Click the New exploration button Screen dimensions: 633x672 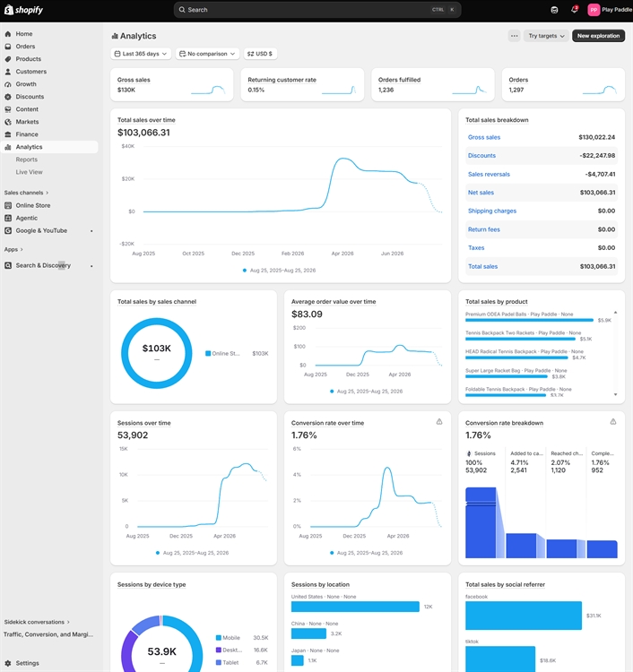(598, 36)
